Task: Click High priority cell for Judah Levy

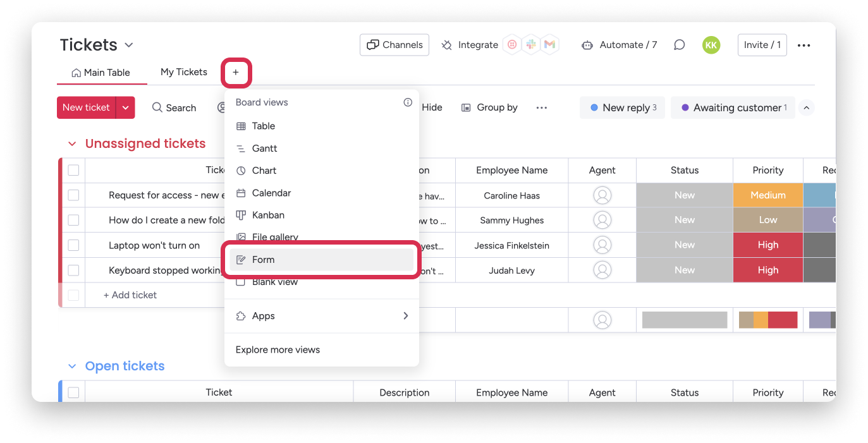Action: coord(768,270)
